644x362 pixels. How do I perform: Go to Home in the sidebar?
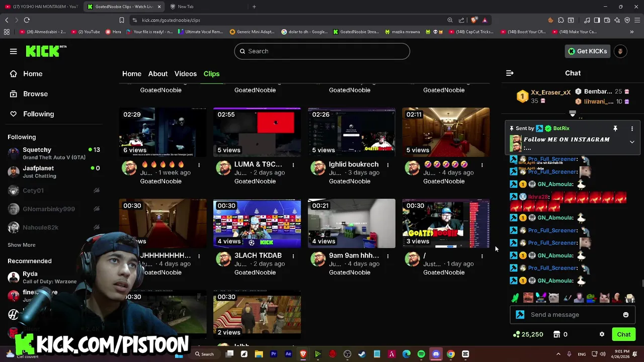[x=26, y=74]
